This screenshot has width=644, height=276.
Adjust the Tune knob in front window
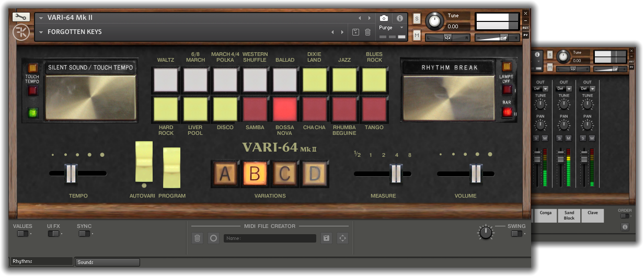click(x=434, y=21)
